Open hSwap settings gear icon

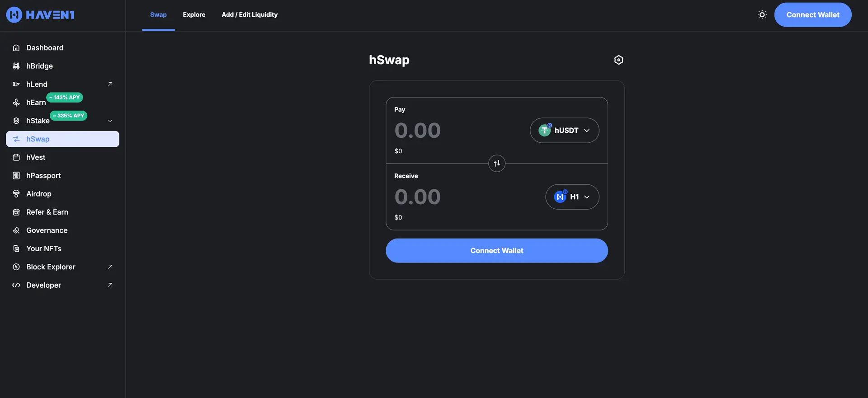click(618, 60)
